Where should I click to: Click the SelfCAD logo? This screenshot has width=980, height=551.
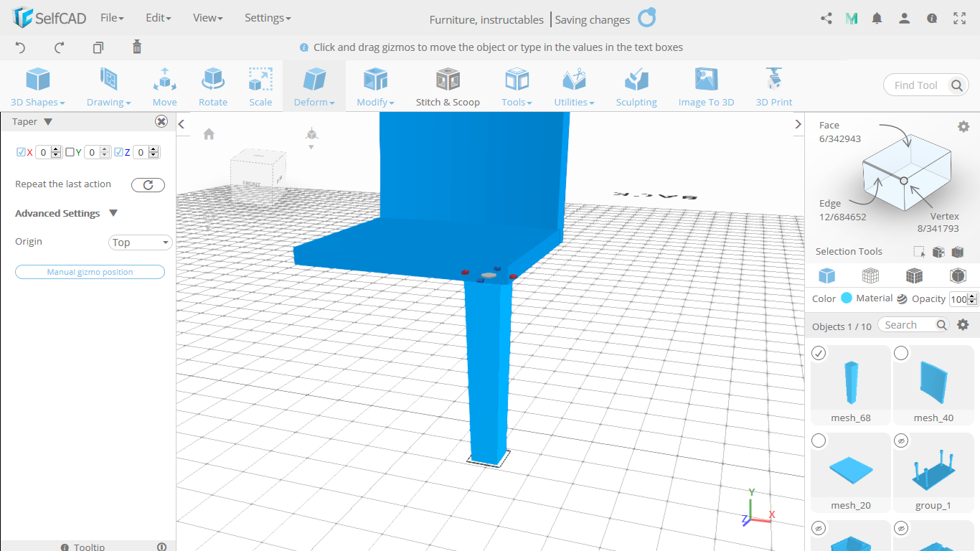pyautogui.click(x=50, y=18)
